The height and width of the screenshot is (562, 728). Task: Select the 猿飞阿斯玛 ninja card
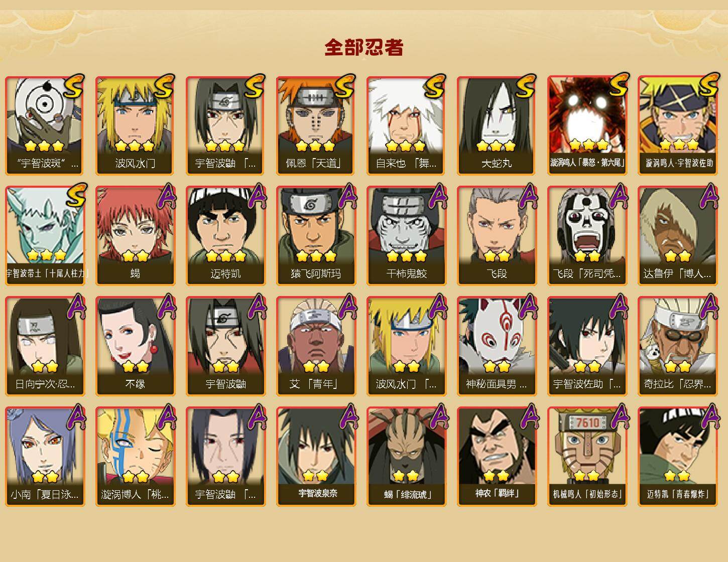point(316,236)
